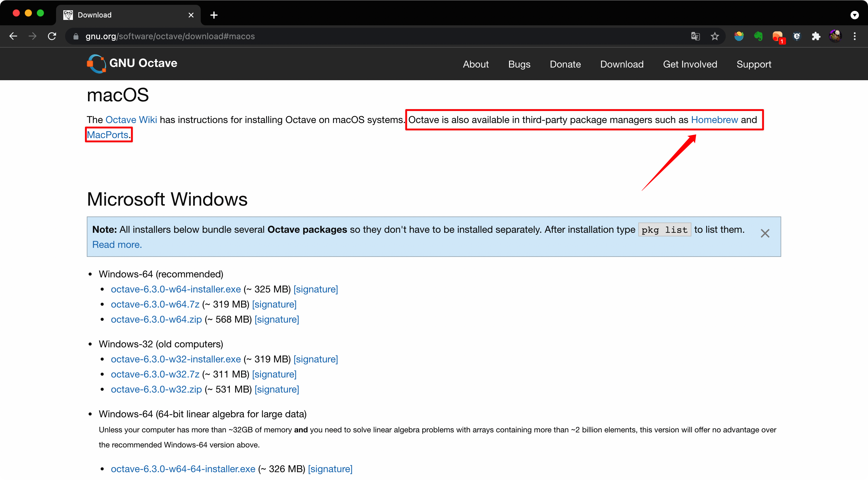Open the Chrome three-dot menu

[854, 36]
